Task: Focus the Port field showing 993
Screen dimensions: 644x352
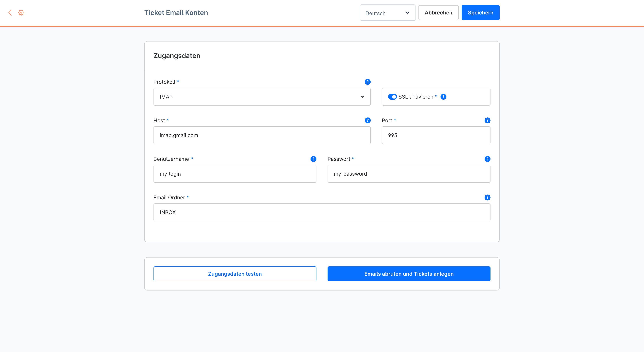Action: pos(436,135)
